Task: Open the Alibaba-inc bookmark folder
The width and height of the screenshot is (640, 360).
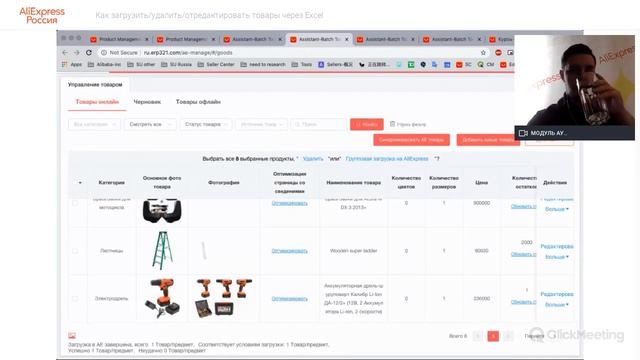Action: point(104,64)
